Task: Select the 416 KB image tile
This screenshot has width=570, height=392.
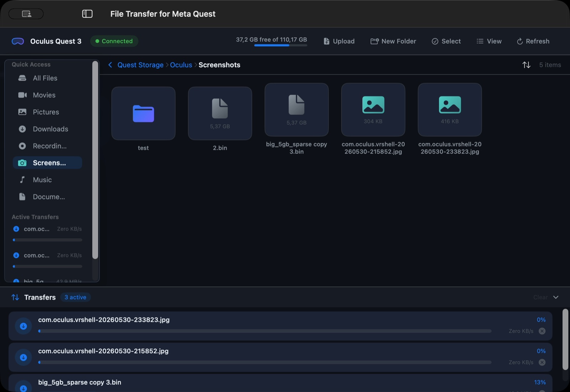Action: [450, 110]
